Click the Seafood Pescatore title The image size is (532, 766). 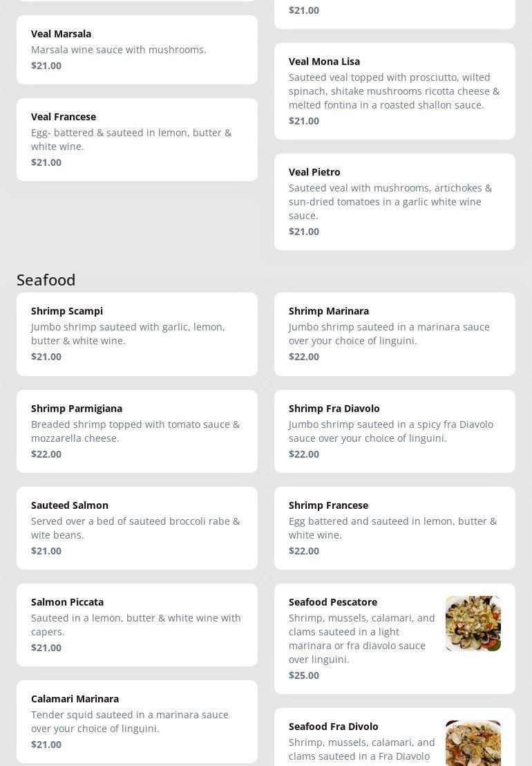(x=333, y=602)
